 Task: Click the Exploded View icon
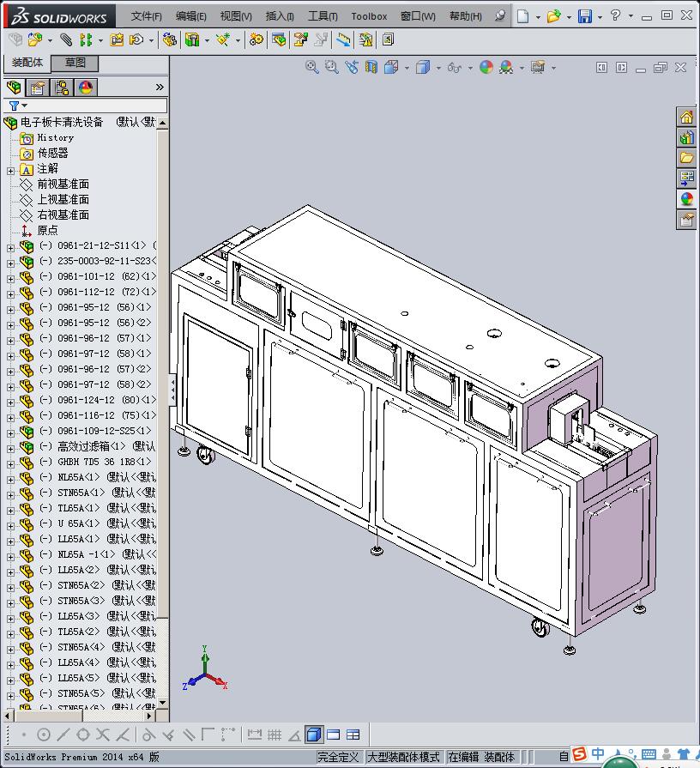[x=300, y=39]
